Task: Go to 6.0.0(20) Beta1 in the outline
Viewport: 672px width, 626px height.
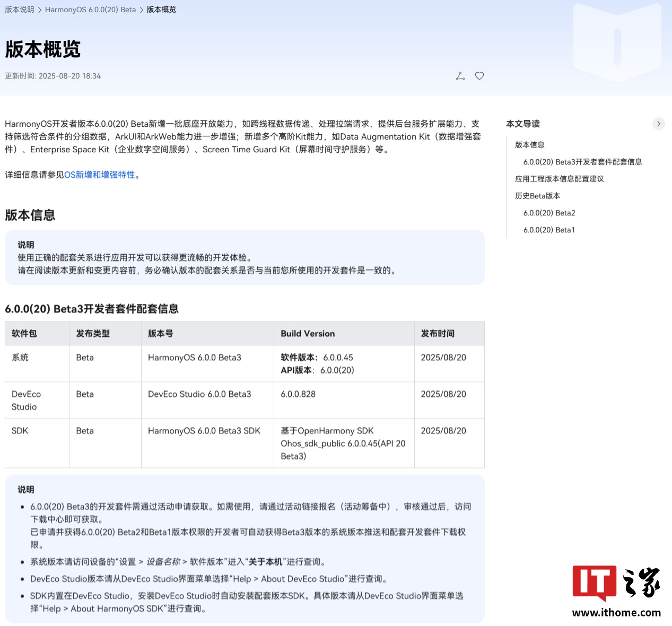Action: [x=549, y=230]
